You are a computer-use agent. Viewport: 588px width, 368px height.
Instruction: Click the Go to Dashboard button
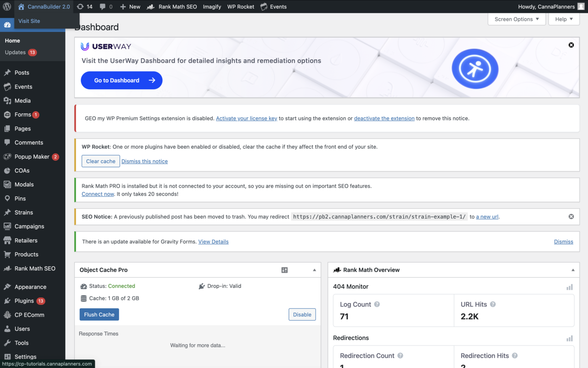(x=122, y=80)
